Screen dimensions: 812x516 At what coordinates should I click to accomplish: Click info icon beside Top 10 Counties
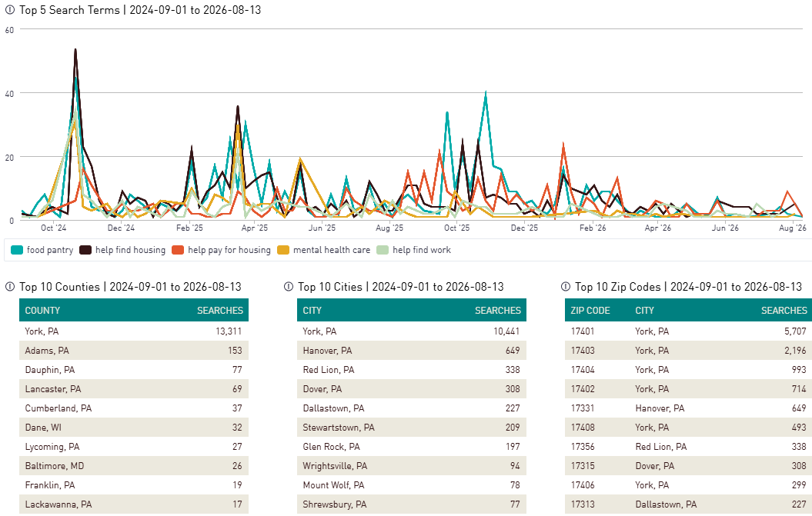pos(9,287)
